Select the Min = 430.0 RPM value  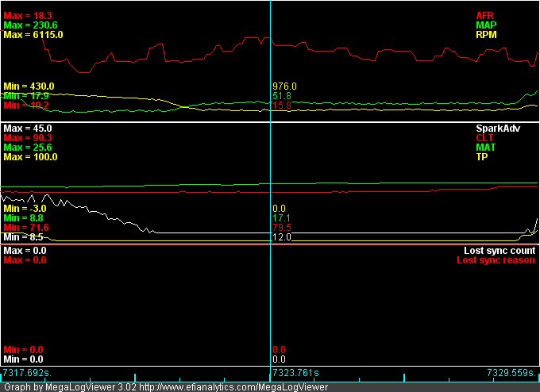click(x=29, y=86)
